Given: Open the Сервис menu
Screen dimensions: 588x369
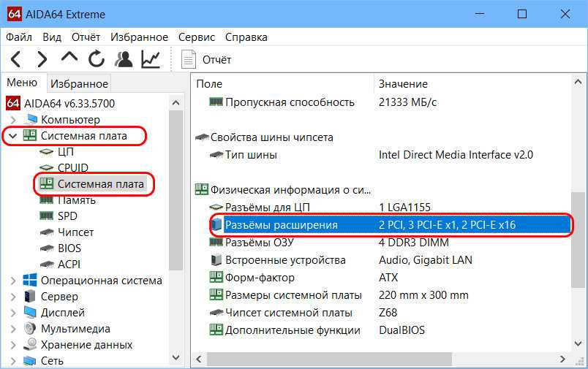Looking at the screenshot, I should 197,37.
